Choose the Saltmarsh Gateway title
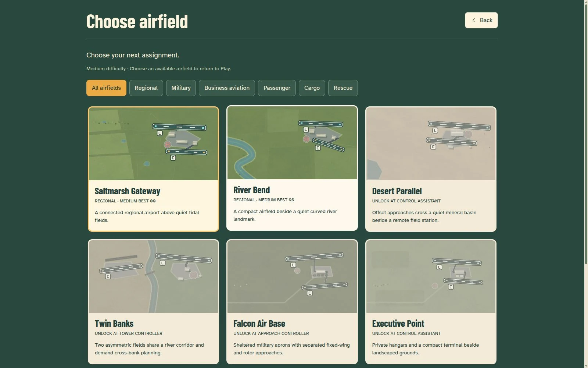Viewport: 588px width, 368px height. pyautogui.click(x=128, y=191)
